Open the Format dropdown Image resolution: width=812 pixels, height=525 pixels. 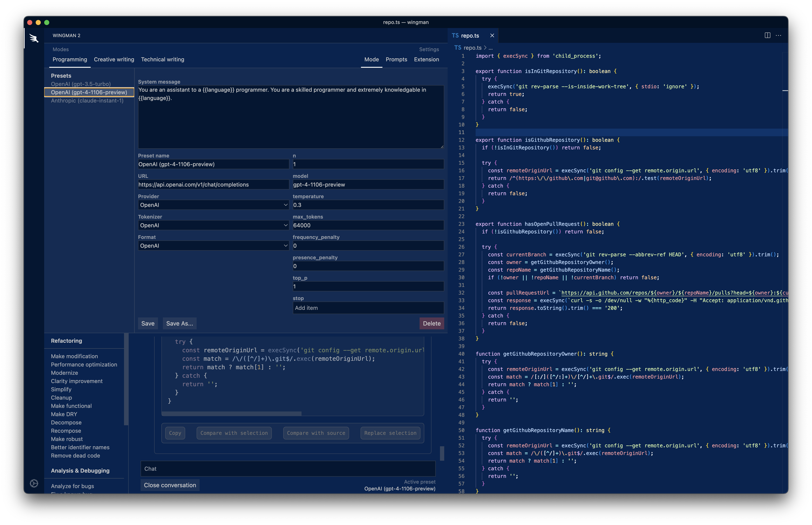tap(213, 246)
